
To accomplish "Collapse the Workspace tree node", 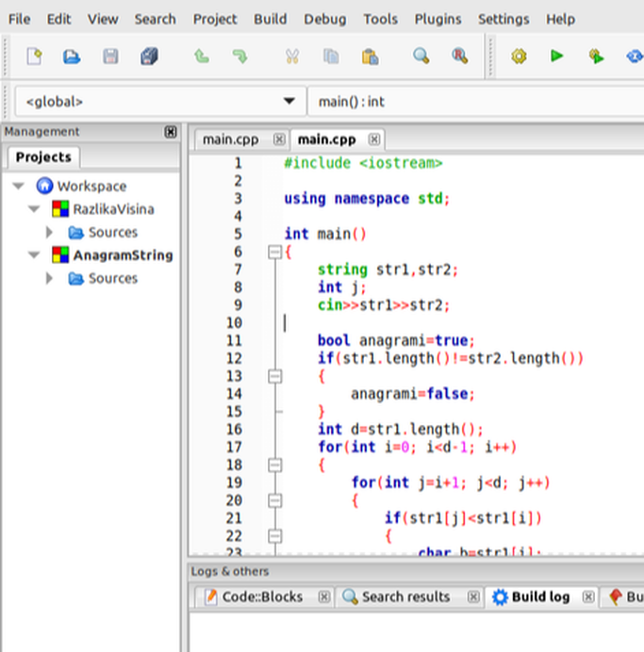I will point(18,186).
